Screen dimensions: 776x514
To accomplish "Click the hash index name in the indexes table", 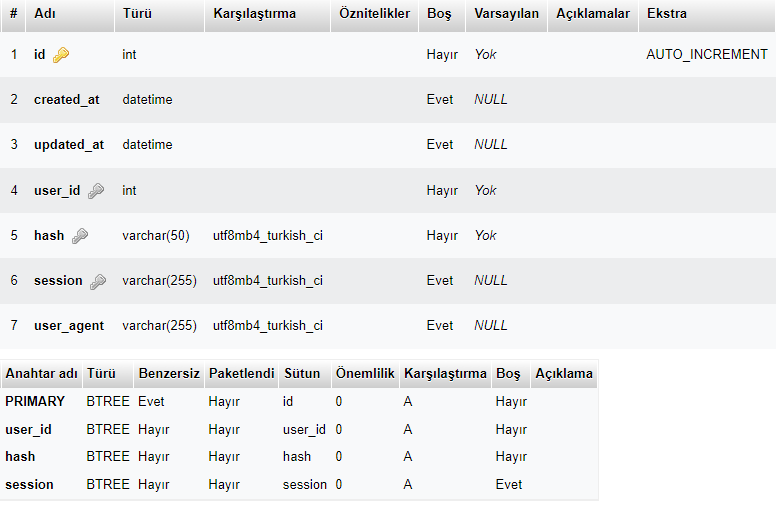I will point(20,457).
